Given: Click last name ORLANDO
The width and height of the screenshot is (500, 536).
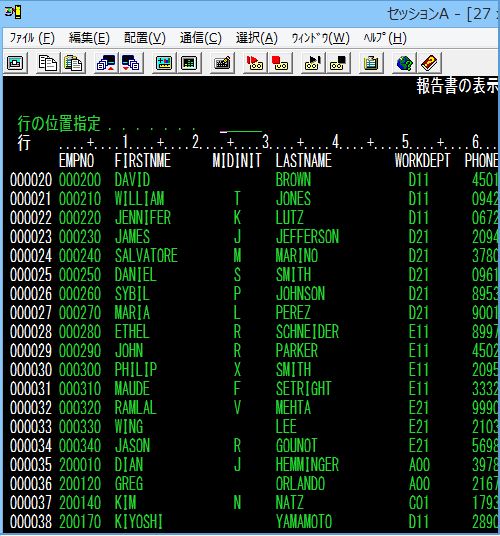Looking at the screenshot, I should 300,483.
